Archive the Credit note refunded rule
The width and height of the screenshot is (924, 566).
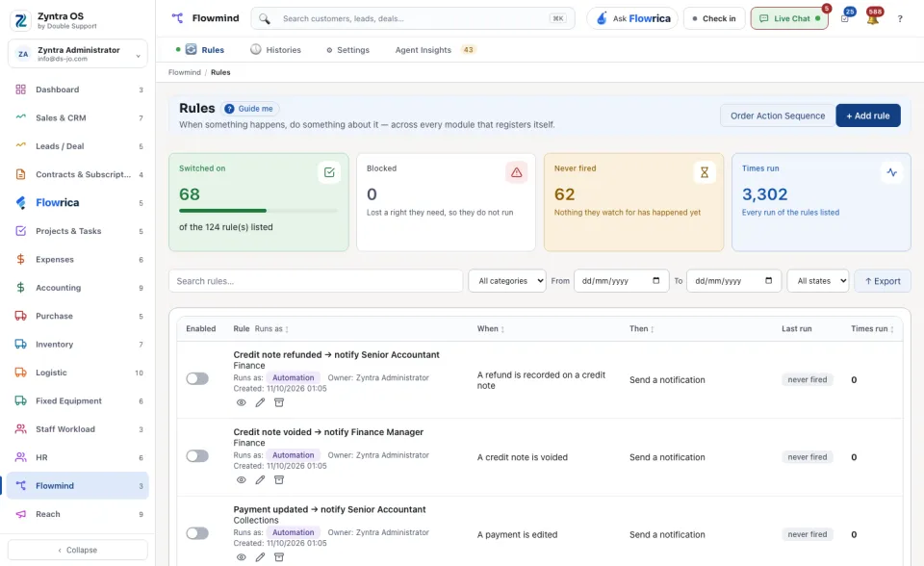click(279, 402)
